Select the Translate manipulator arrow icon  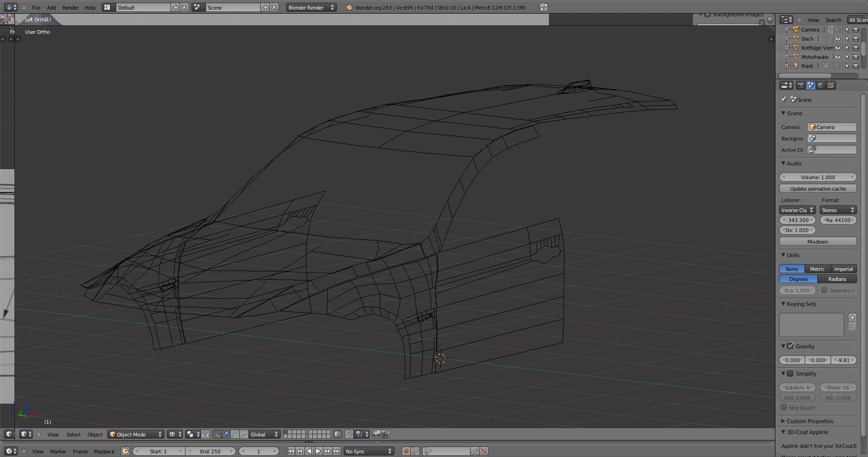pyautogui.click(x=226, y=434)
